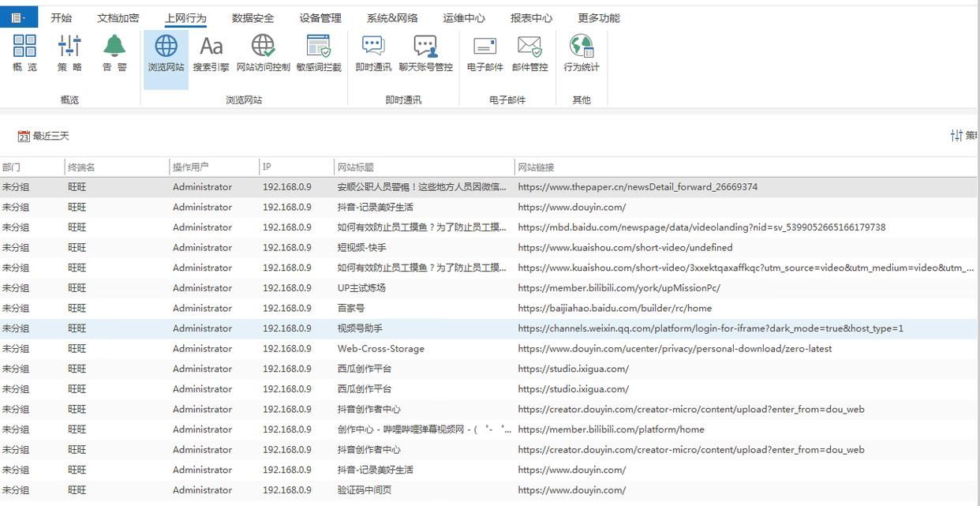Switch to the 运维中心 tab
Viewport: 980px width, 506px height.
point(464,17)
